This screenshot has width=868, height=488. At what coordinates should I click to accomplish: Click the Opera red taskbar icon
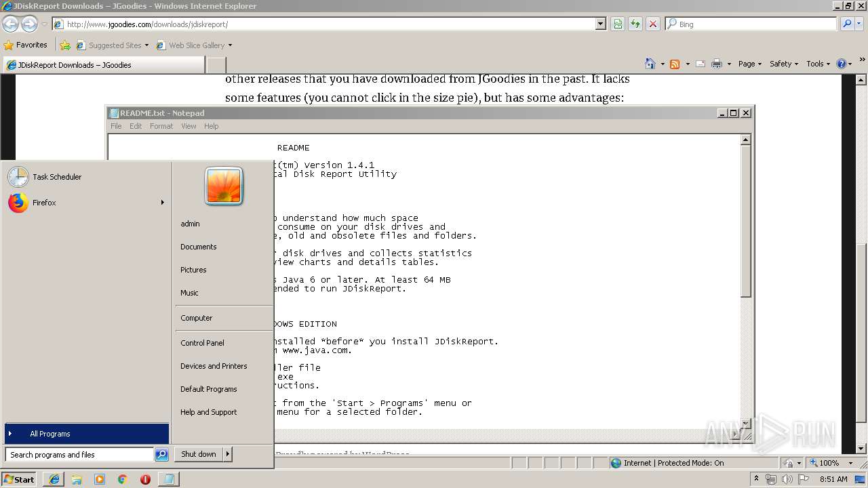click(x=145, y=479)
